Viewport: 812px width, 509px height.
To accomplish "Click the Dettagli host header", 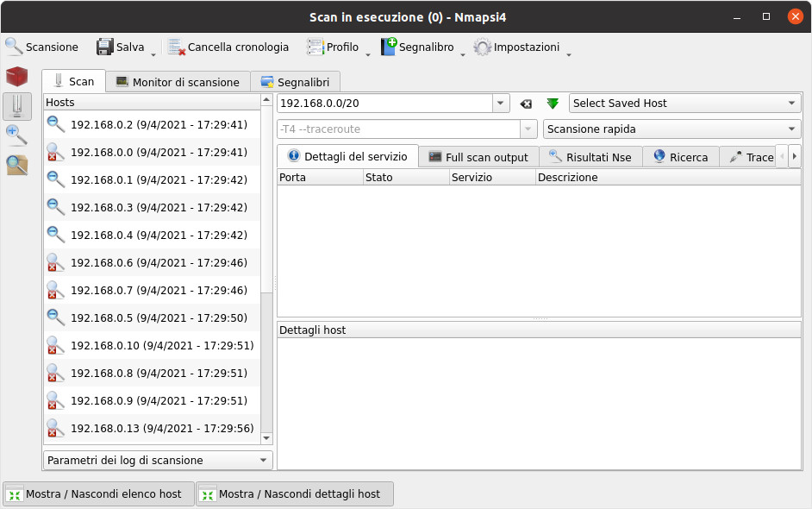I will [540, 330].
